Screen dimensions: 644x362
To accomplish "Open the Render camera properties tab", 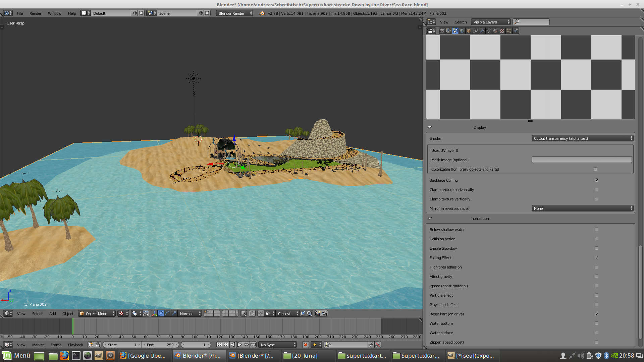I will click(442, 31).
